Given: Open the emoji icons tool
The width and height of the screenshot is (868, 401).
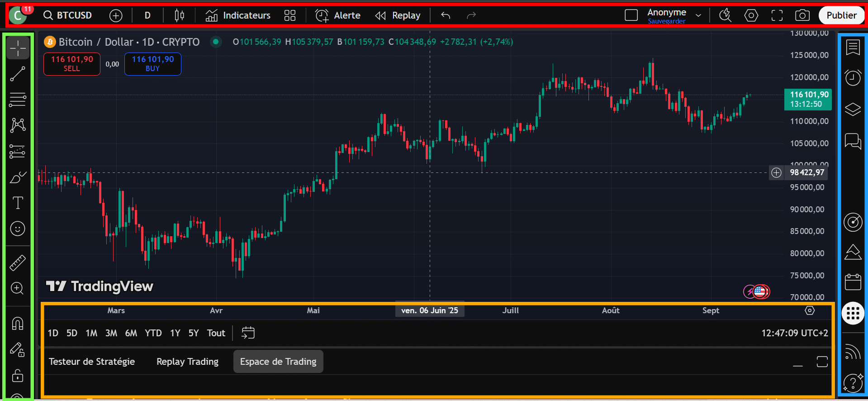Looking at the screenshot, I should tap(18, 229).
